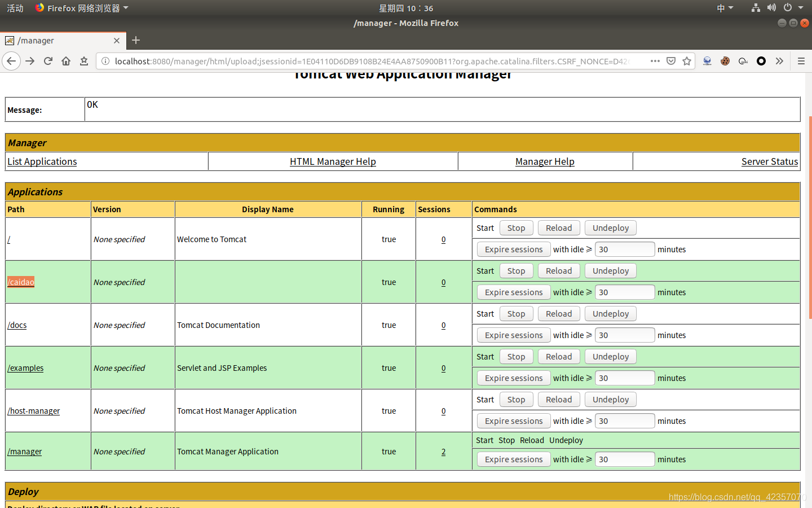812x508 pixels.
Task: Show more toolbar tools overflow chevron
Action: coord(779,61)
